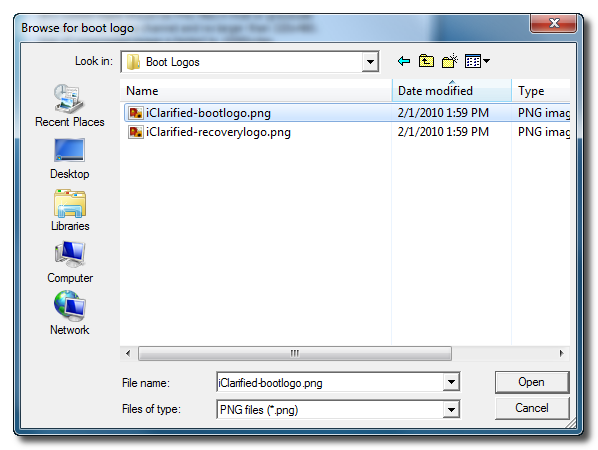Click the Open button
This screenshot has width=598, height=450.
point(532,382)
